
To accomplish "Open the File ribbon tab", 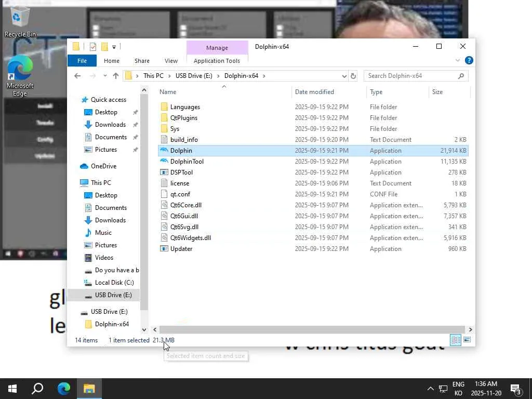I will point(82,61).
